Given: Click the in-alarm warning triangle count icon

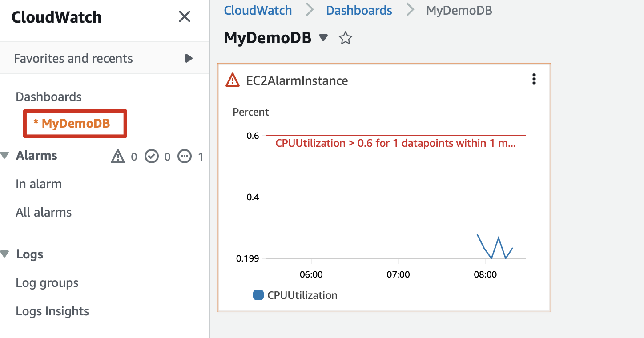Looking at the screenshot, I should coord(118,157).
